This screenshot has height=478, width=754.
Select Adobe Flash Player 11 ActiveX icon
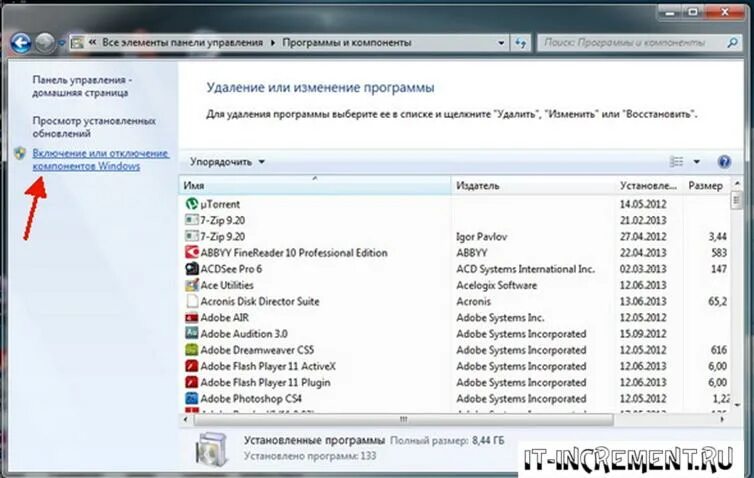(x=191, y=366)
